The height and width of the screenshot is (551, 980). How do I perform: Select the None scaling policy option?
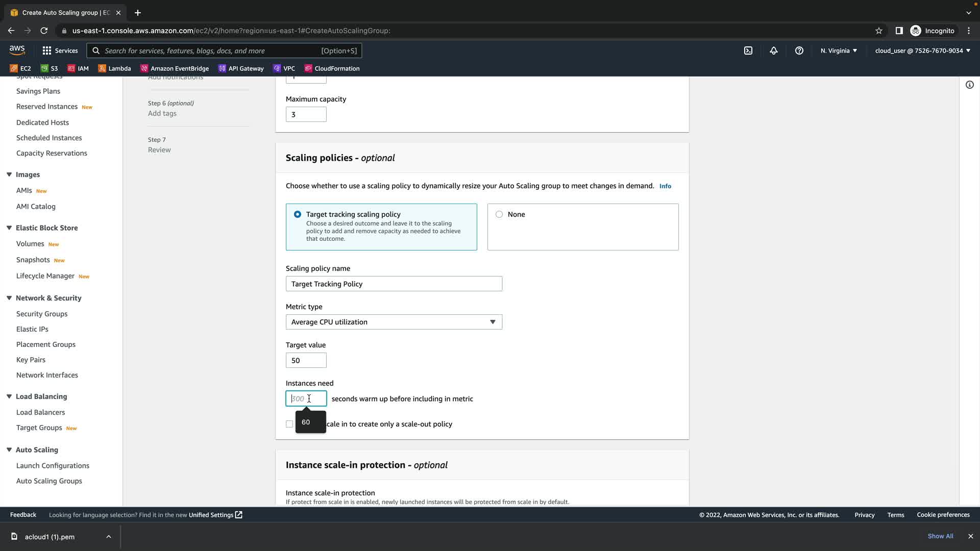(499, 214)
